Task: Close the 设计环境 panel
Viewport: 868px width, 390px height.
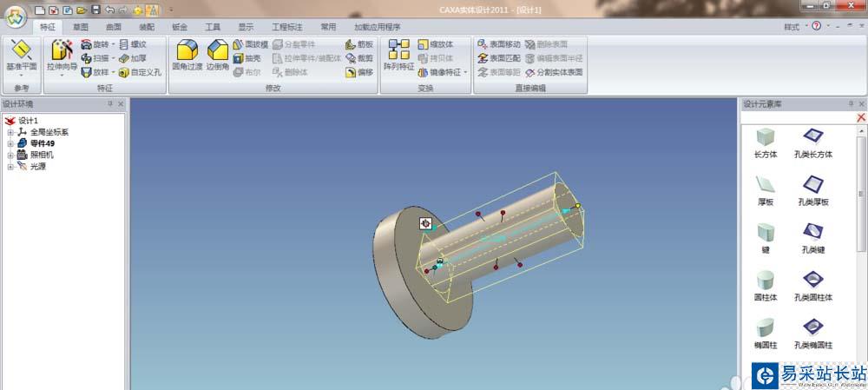Action: point(121,104)
